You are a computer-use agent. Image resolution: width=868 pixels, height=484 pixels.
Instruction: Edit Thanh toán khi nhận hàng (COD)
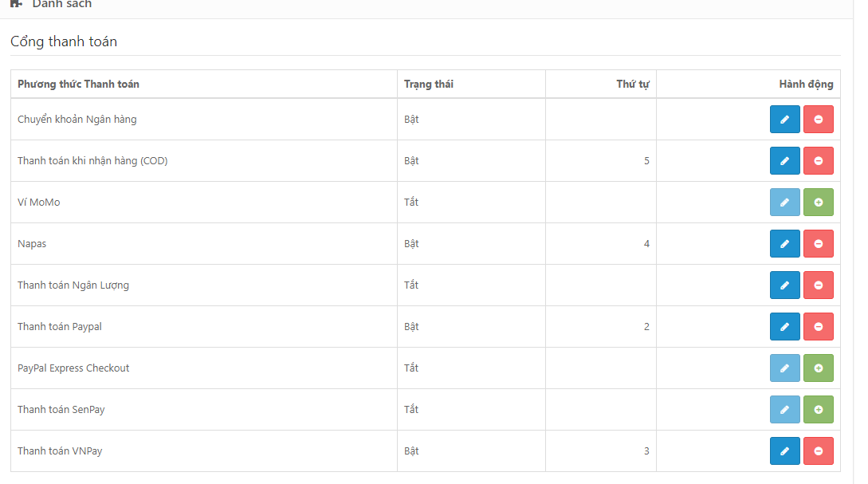coord(784,161)
